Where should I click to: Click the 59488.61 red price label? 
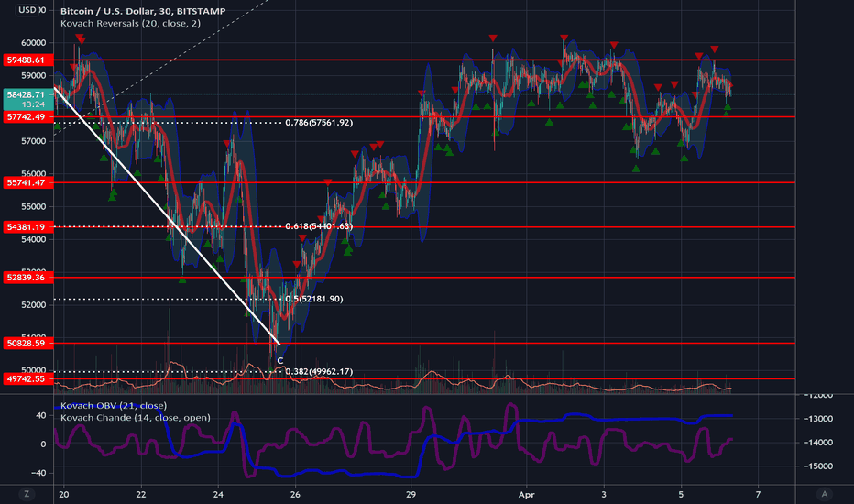pos(28,60)
